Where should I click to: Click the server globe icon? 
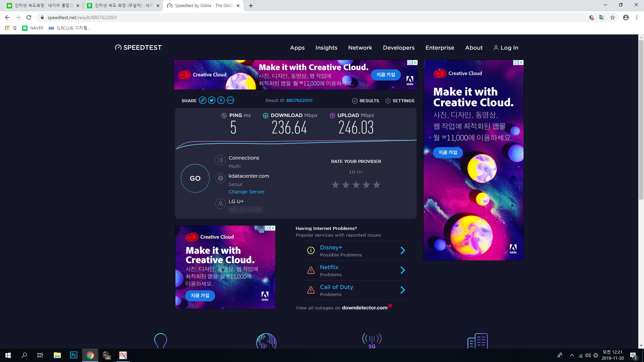[220, 178]
